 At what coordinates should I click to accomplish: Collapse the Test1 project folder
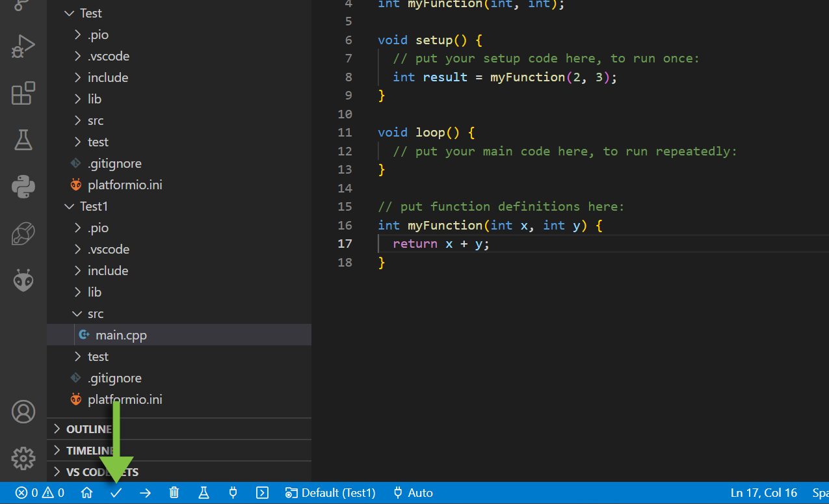179,206
